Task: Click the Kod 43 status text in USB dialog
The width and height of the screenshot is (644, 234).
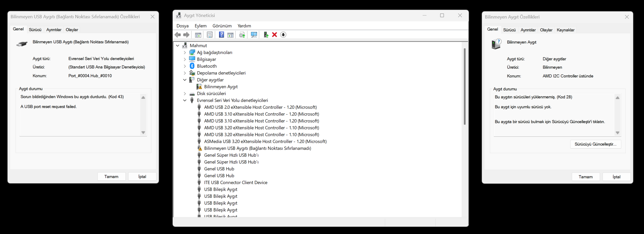Action: (72, 97)
